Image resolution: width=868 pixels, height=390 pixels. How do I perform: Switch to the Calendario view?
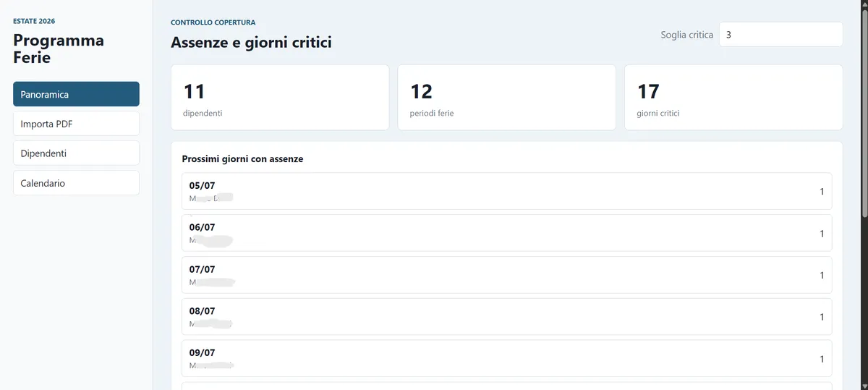tap(76, 183)
